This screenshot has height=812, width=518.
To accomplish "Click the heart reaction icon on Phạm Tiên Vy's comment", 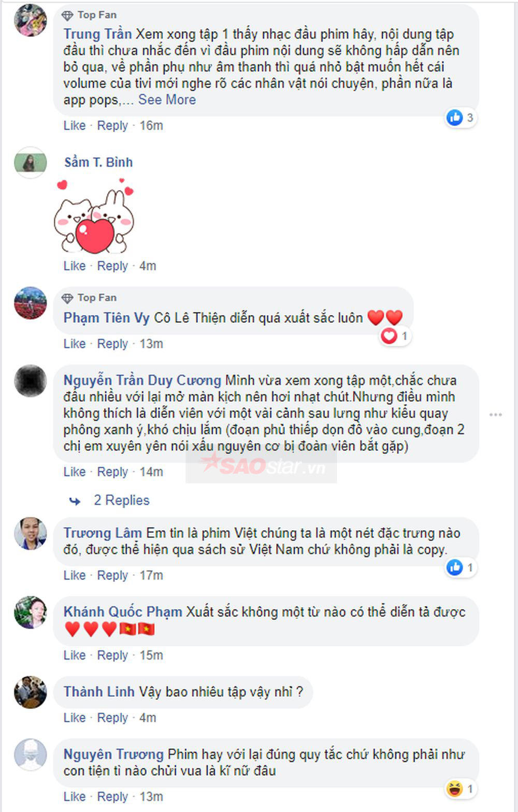I will point(389,336).
